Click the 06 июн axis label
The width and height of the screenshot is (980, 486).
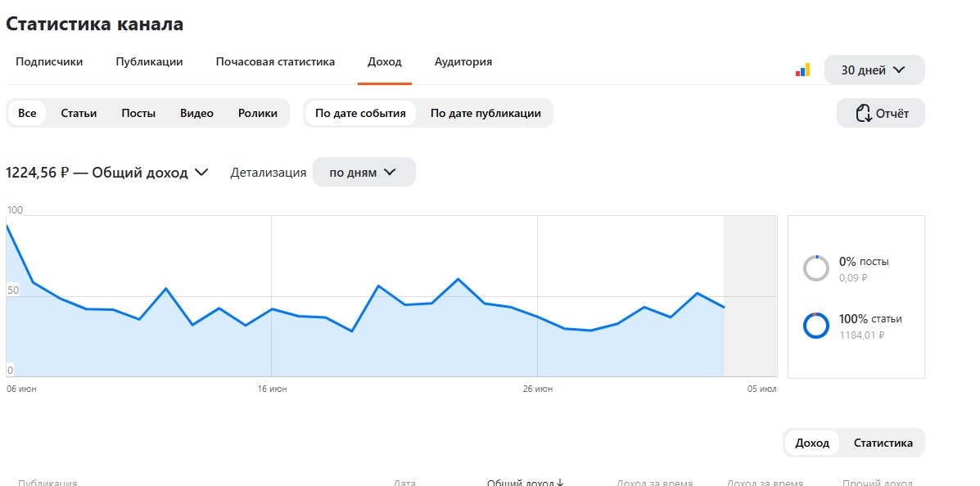coord(22,389)
